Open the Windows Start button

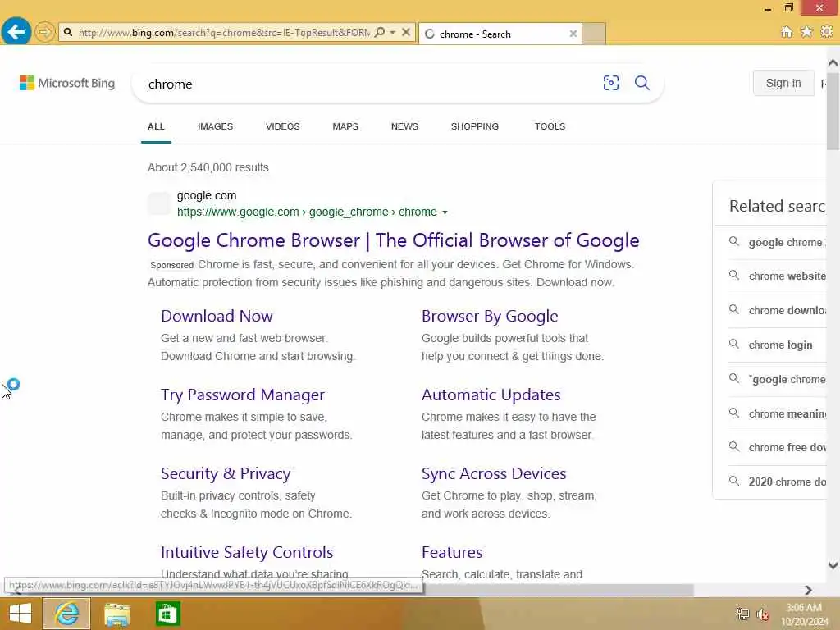click(x=21, y=614)
